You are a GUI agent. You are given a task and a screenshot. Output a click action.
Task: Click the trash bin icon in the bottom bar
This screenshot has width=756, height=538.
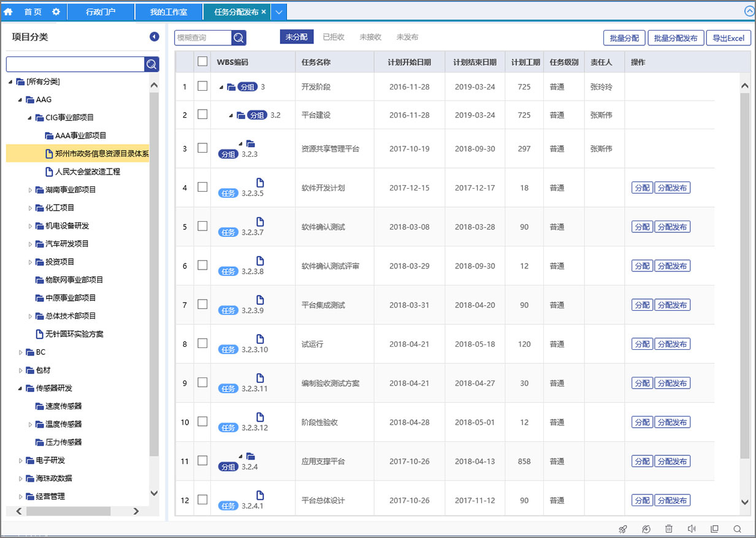669,529
